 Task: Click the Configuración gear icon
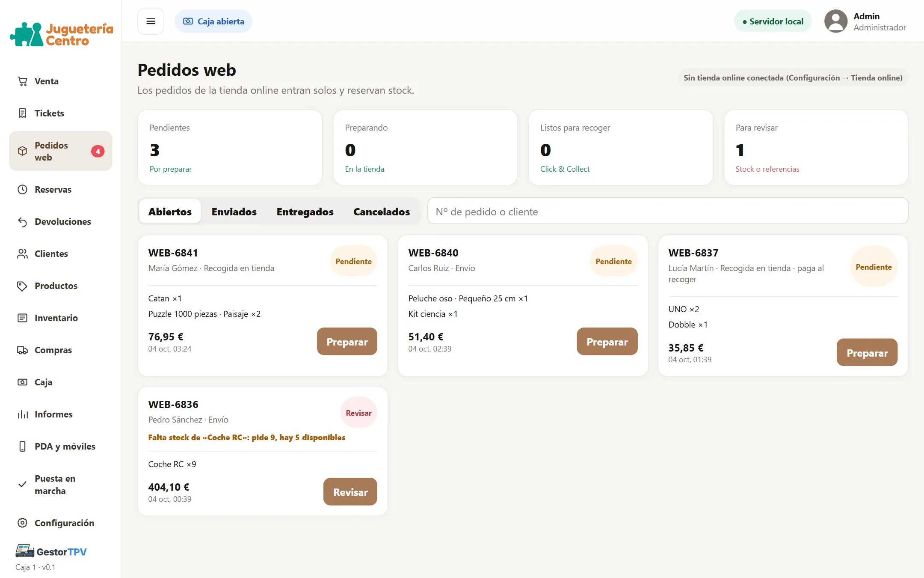pos(23,523)
